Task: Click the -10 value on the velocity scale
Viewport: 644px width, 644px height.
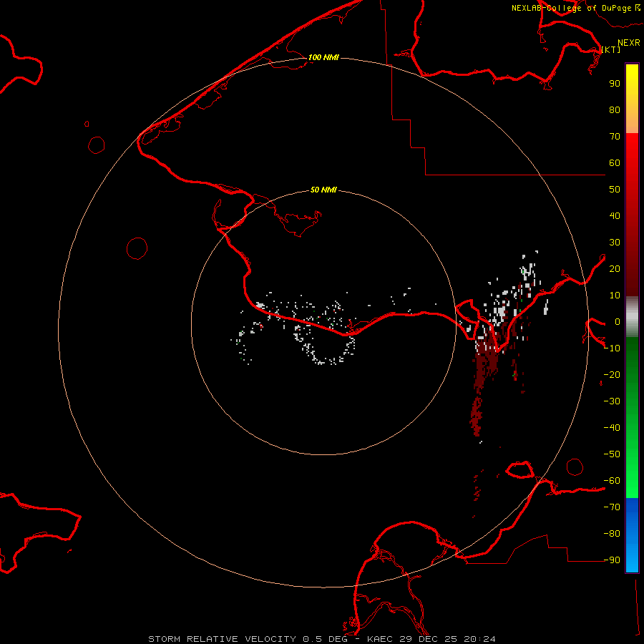Action: click(612, 348)
